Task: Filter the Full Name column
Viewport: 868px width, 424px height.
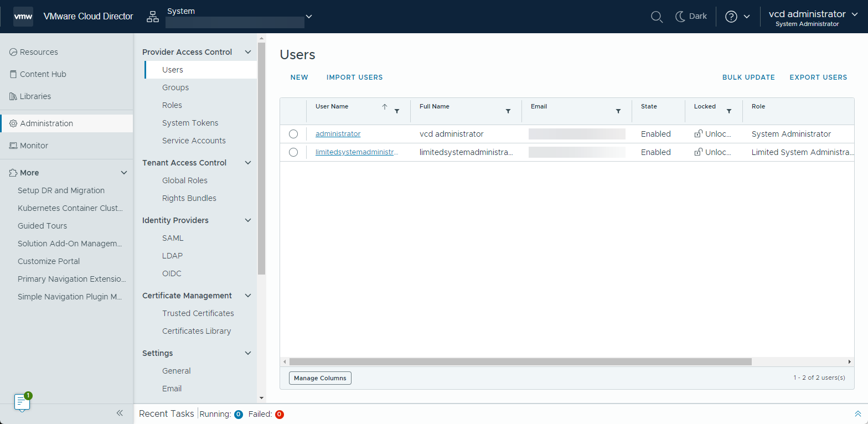Action: (508, 111)
